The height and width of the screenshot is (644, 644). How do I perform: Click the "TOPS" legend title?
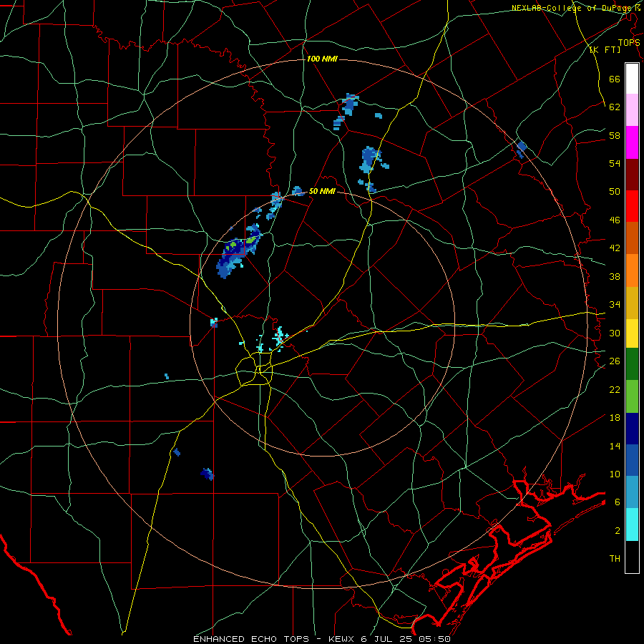coord(629,42)
